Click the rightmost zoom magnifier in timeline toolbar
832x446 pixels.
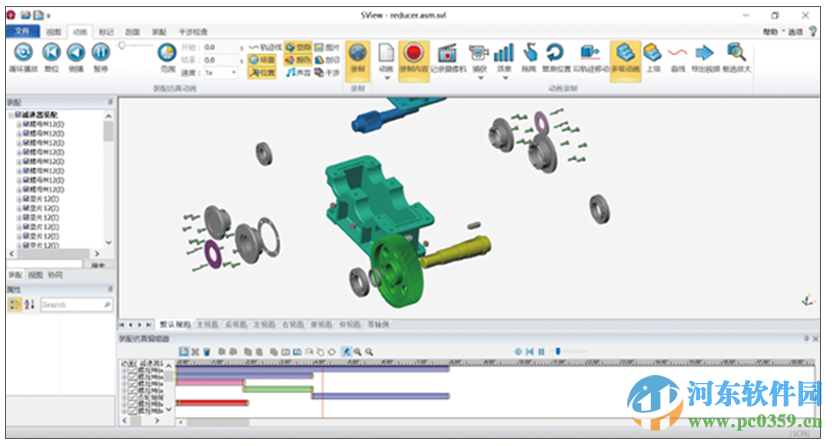coord(369,352)
